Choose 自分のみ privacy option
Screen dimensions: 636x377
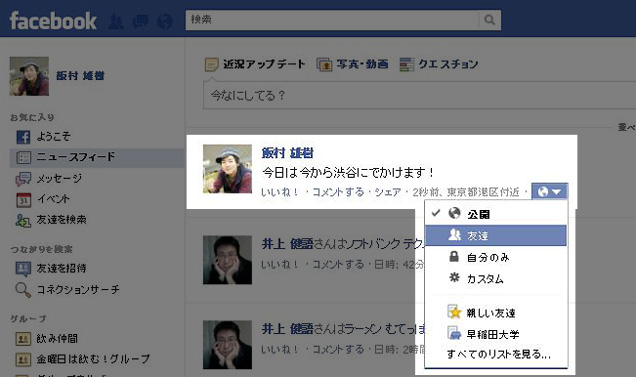(496, 257)
